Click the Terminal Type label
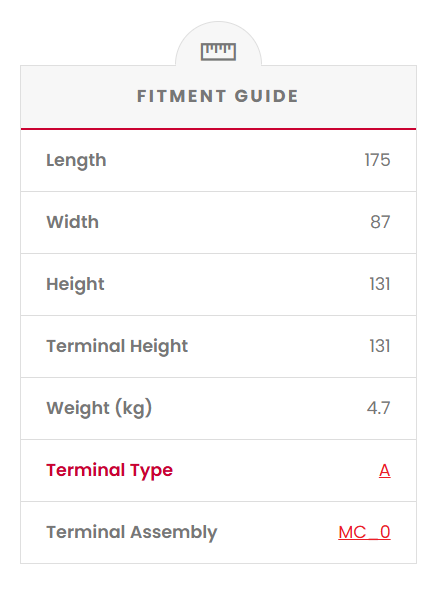 (109, 470)
